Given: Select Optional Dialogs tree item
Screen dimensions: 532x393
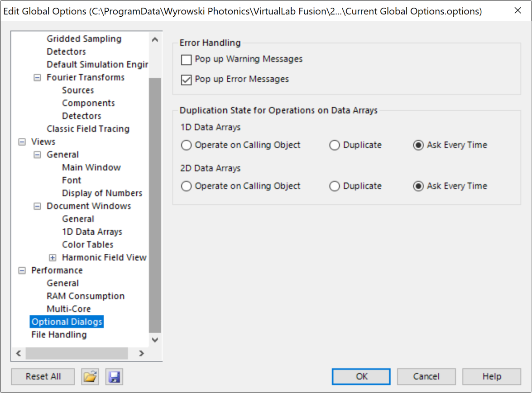Looking at the screenshot, I should (x=67, y=322).
